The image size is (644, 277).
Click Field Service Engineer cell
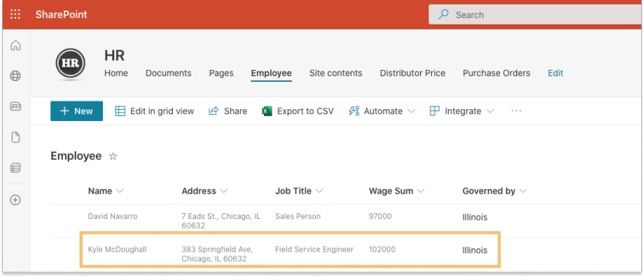click(314, 249)
